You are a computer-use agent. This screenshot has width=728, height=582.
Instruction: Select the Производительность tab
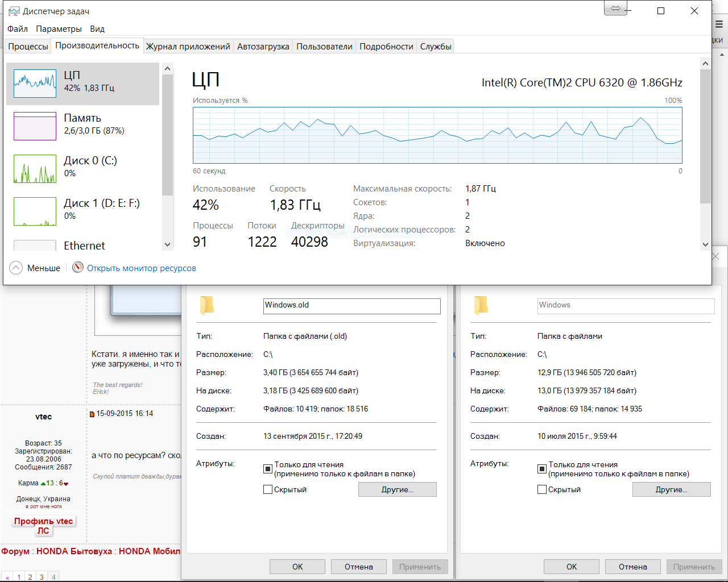tap(97, 45)
